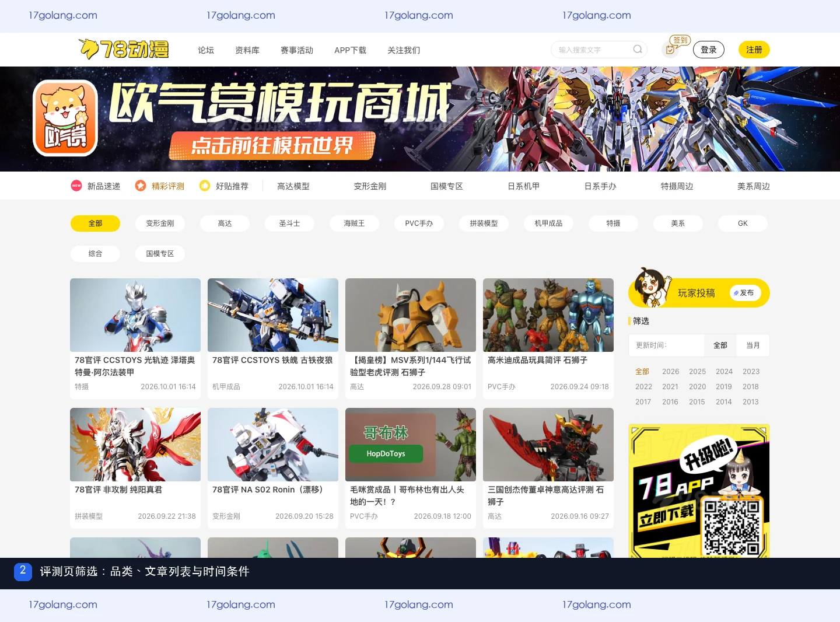Open 日系机甲 section tab
Image resolution: width=840 pixels, height=622 pixels.
(x=523, y=186)
